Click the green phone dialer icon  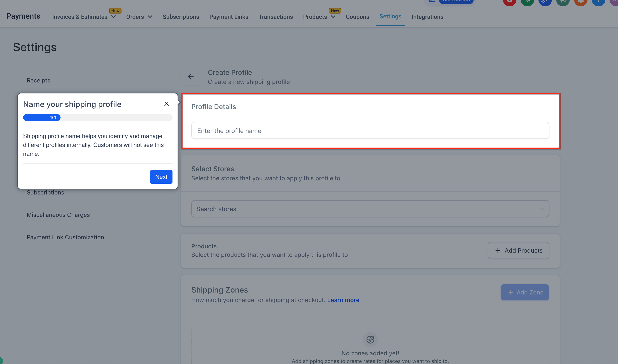pos(527,2)
